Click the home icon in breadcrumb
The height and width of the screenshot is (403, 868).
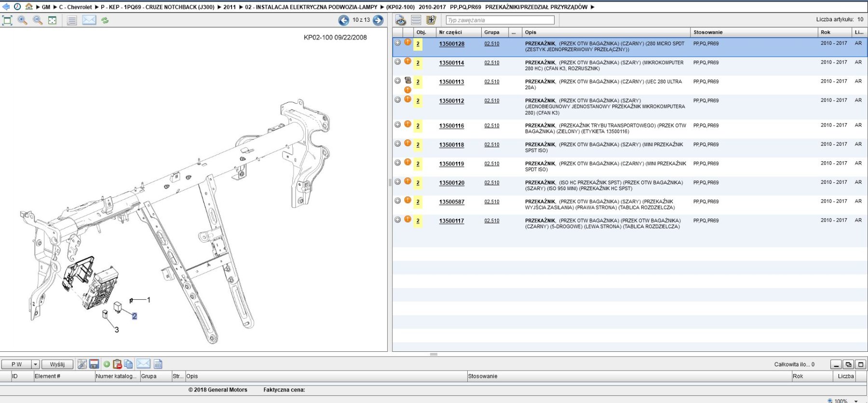point(29,7)
